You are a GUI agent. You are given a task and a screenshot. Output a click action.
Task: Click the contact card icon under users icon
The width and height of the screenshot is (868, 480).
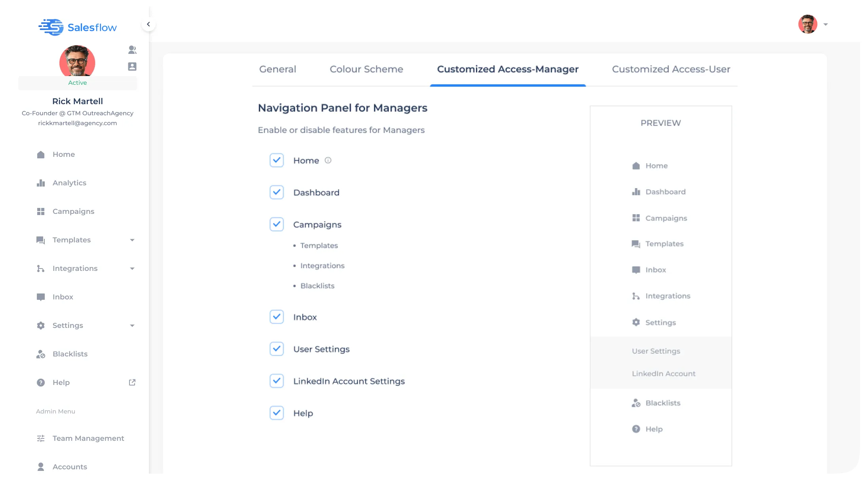pyautogui.click(x=132, y=67)
